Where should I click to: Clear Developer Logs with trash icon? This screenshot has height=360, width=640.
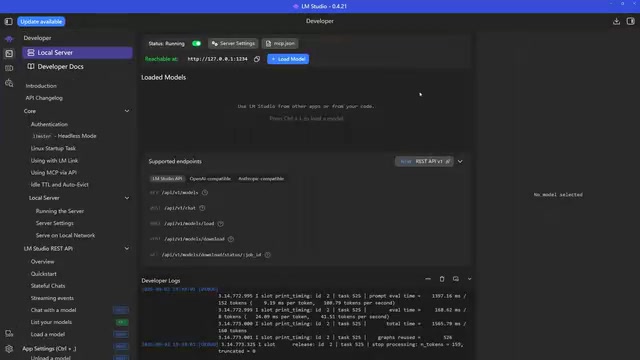pyautogui.click(x=442, y=279)
